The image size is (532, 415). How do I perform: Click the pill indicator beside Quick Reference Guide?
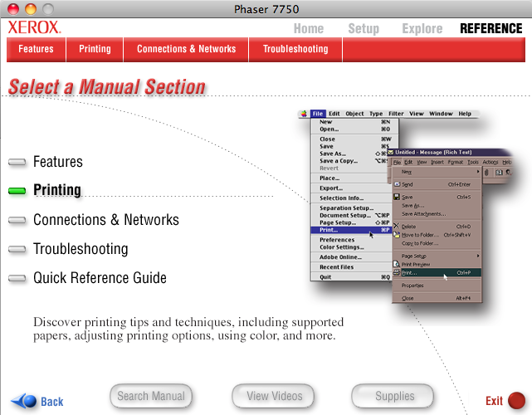pyautogui.click(x=17, y=279)
